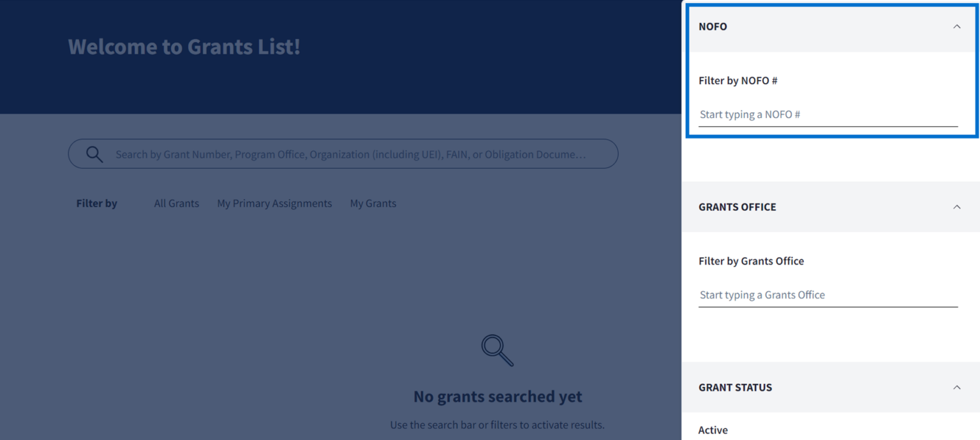980x440 pixels.
Task: Select the Active grant status option
Action: 713,430
